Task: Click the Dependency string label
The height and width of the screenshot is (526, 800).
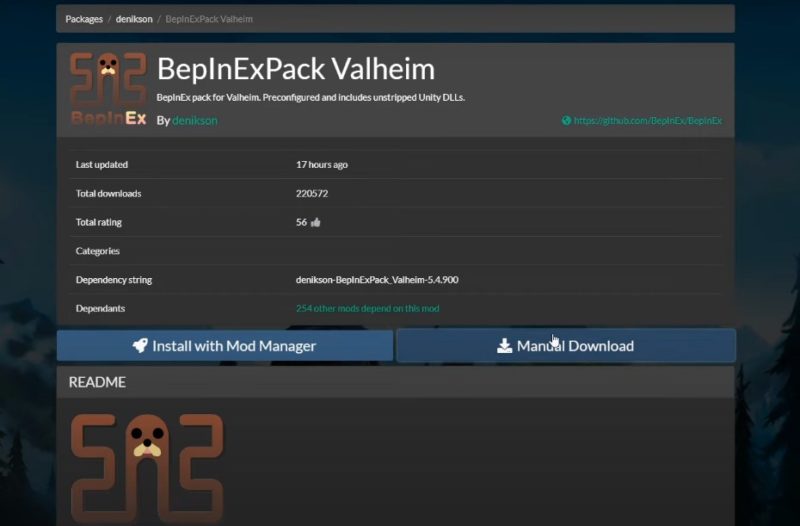Action: [x=114, y=280]
